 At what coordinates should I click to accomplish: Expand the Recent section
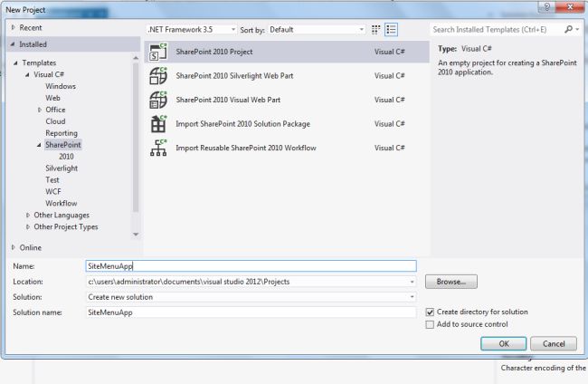pos(14,27)
